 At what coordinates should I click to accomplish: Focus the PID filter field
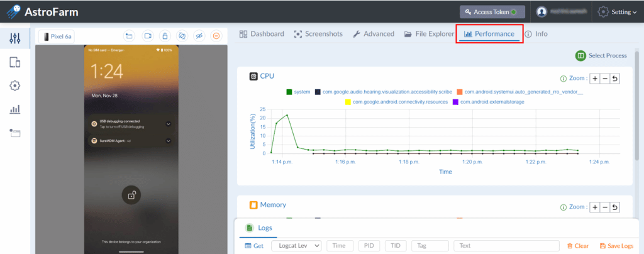[369, 246]
